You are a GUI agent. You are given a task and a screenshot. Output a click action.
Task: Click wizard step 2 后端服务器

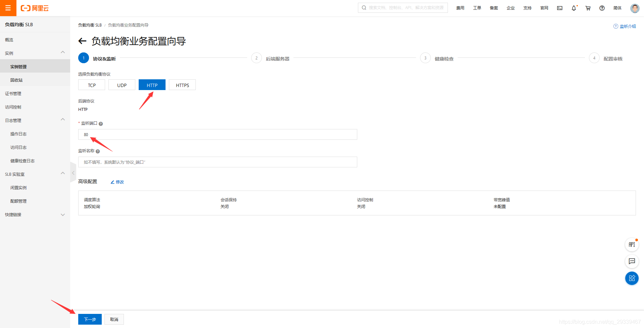click(270, 58)
